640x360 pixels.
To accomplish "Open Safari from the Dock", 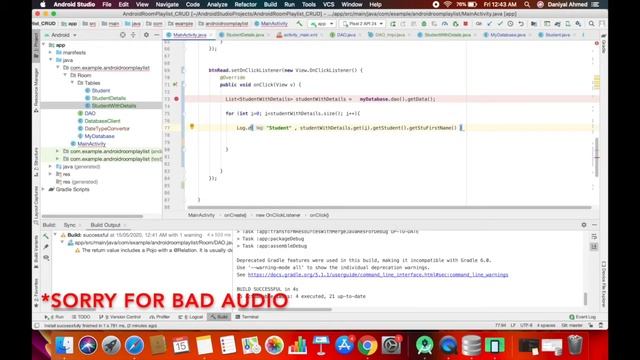I will coord(134,345).
